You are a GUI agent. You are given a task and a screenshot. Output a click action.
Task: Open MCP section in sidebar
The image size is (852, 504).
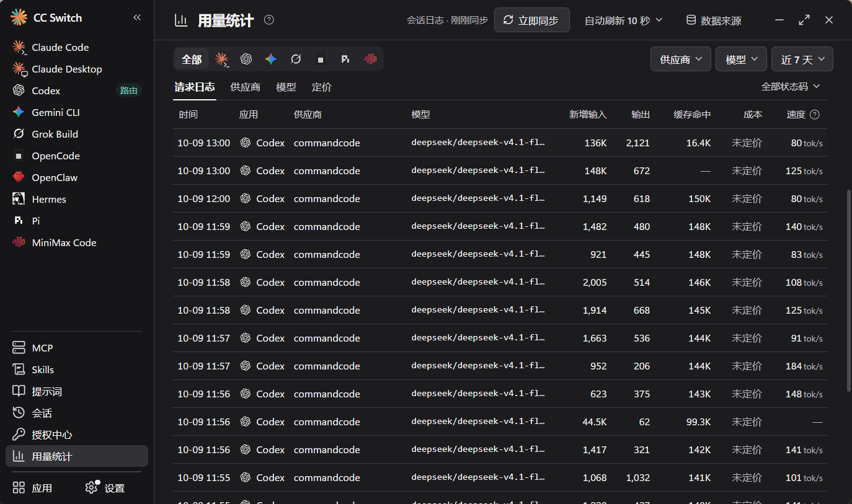point(77,348)
